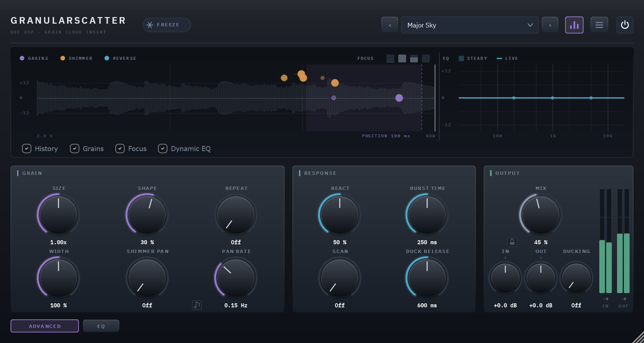
Task: Click the "0.15 Hz" pan rate value
Action: click(x=236, y=306)
